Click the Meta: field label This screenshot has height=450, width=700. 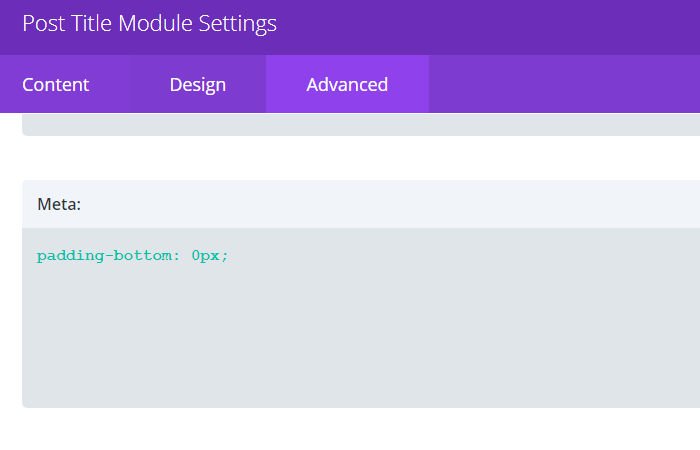(59, 204)
